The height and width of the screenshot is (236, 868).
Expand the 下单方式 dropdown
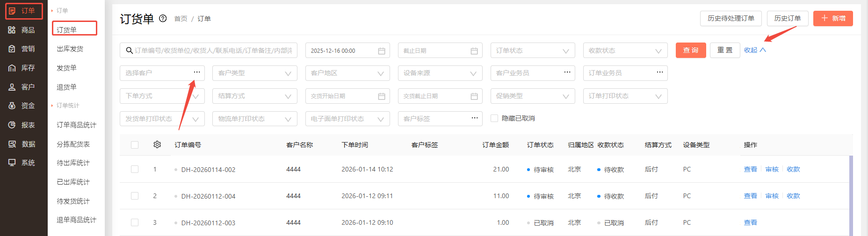[162, 96]
